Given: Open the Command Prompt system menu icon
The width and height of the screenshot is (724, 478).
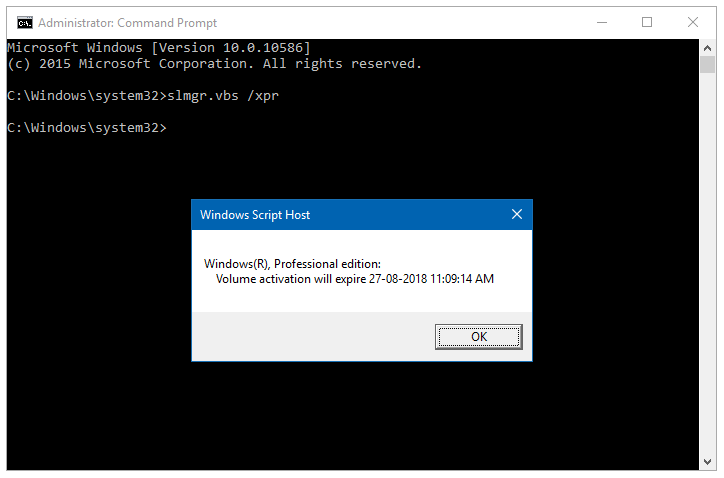Looking at the screenshot, I should click(x=24, y=23).
